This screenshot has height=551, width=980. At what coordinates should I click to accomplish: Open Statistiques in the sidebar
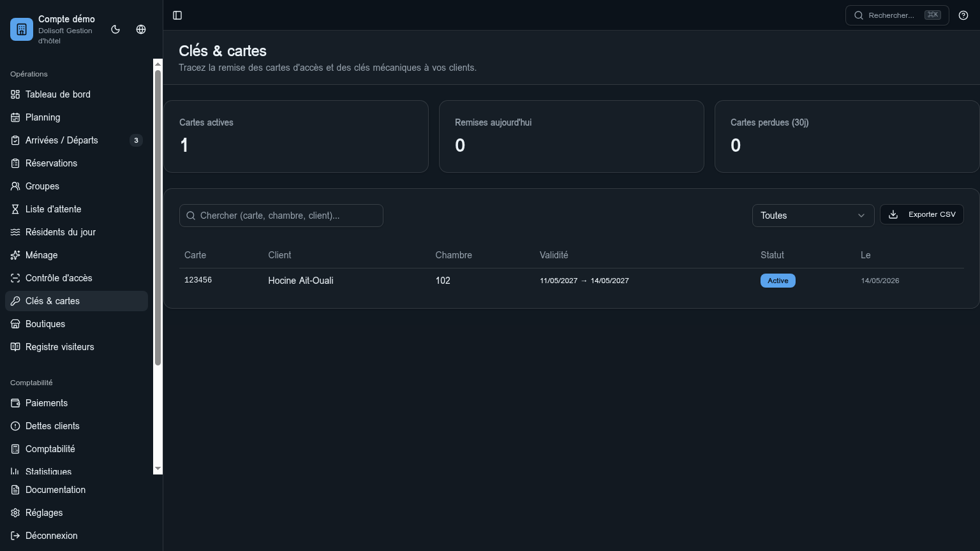[x=77, y=471]
